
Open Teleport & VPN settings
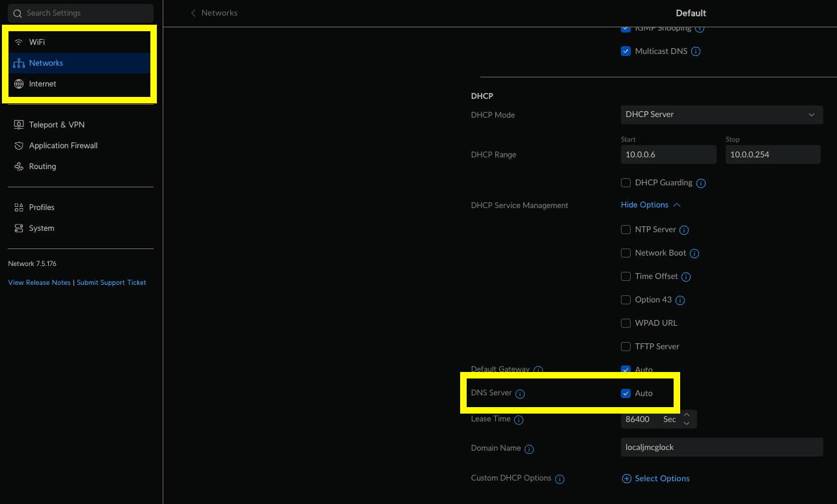[55, 124]
